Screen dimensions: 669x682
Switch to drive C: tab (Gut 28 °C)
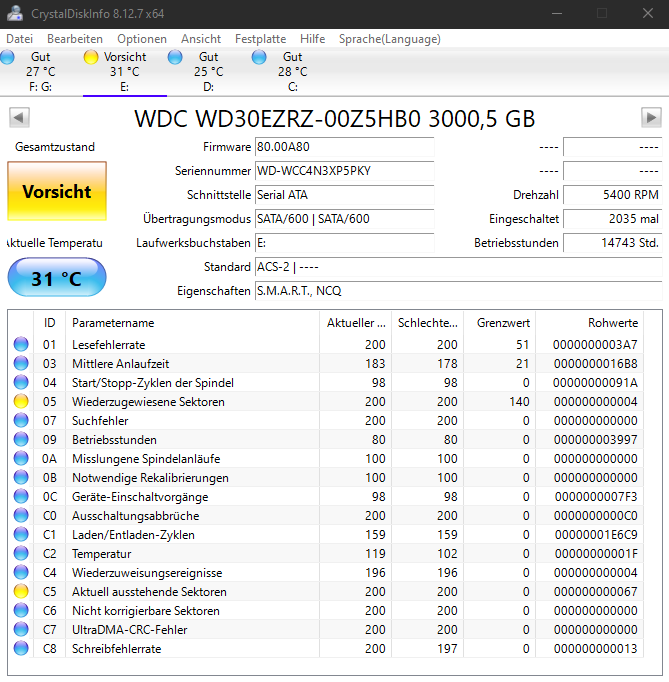point(293,72)
